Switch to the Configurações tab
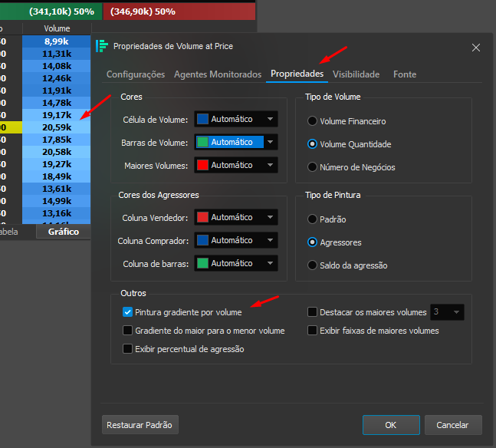496x448 pixels. coord(136,74)
